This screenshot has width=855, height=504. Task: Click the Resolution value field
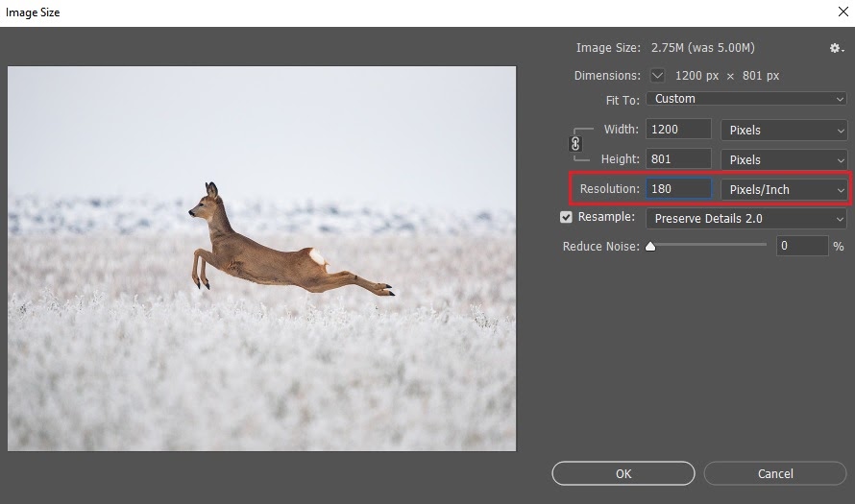pos(678,189)
